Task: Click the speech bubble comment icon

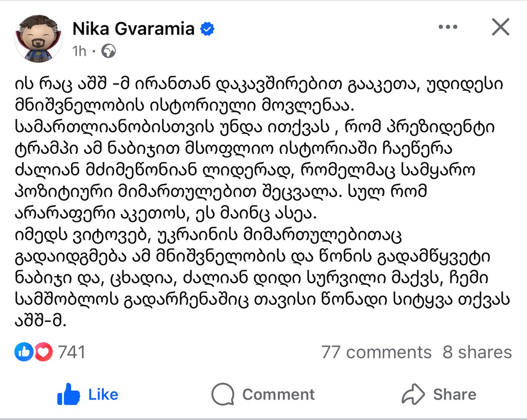Action: click(x=223, y=394)
